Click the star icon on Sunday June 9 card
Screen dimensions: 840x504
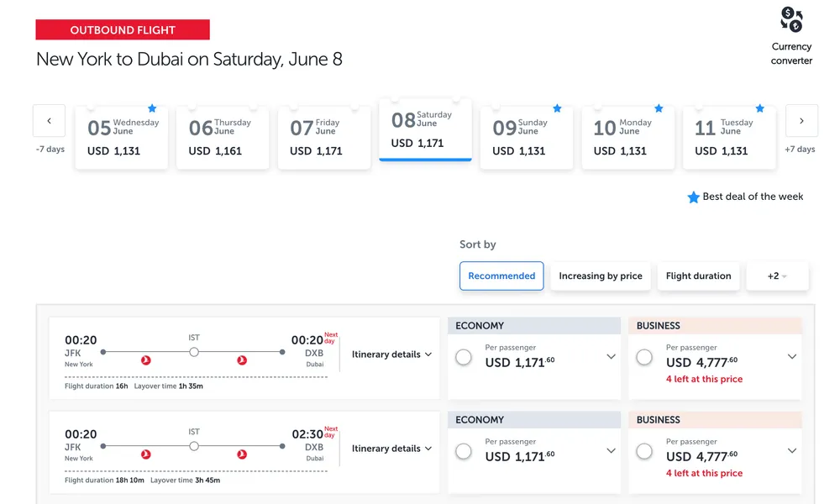tap(557, 108)
